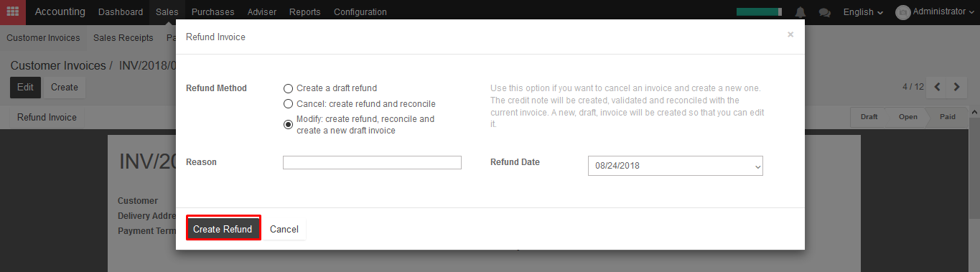980x272 pixels.
Task: Go to the next invoice arrow
Action: [956, 87]
